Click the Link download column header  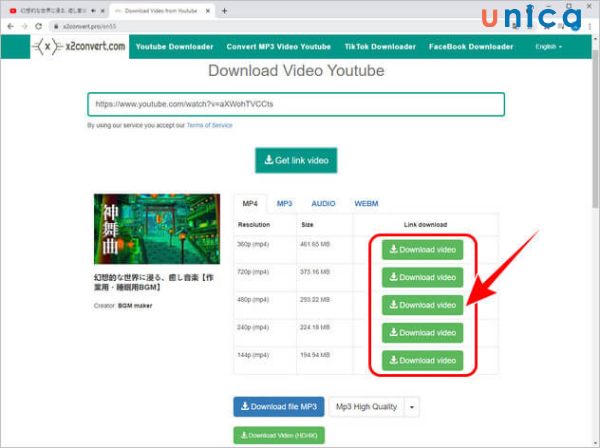coord(426,225)
